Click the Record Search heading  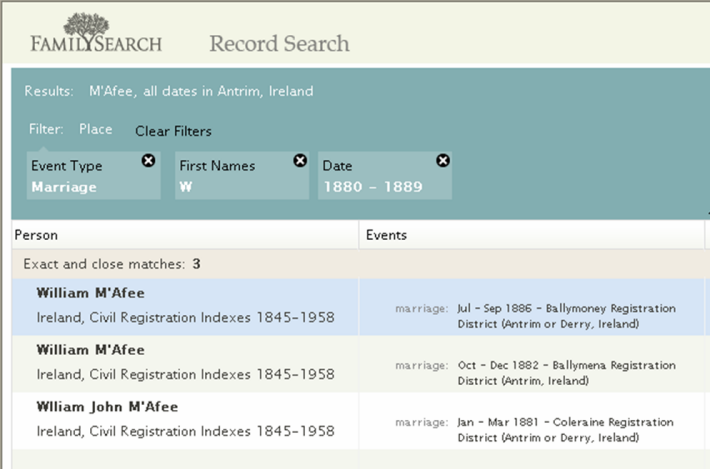pyautogui.click(x=279, y=44)
